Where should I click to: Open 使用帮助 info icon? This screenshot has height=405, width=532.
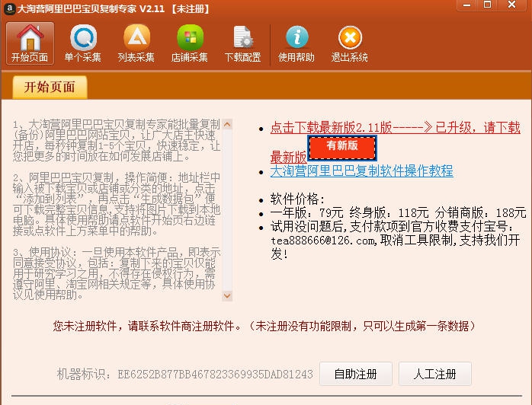[x=296, y=43]
